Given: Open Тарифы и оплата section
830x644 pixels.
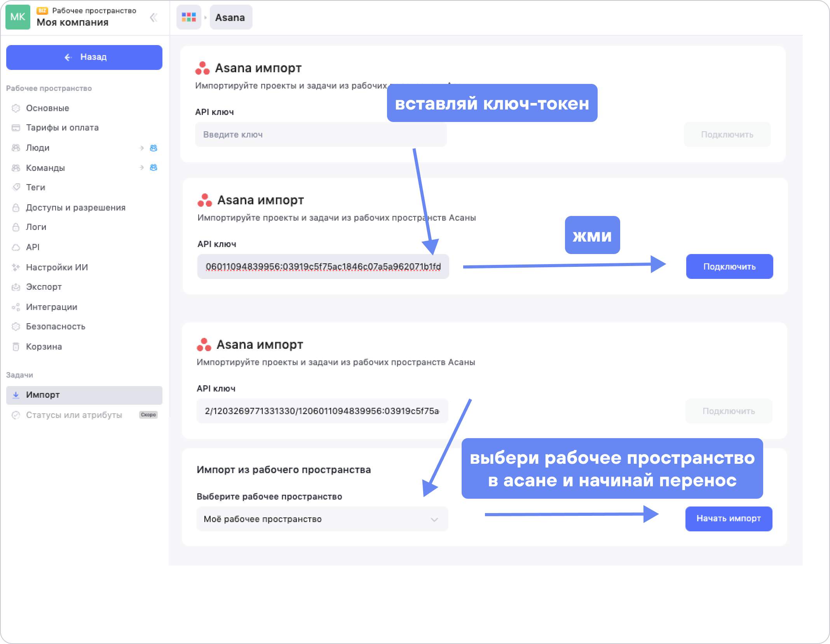Looking at the screenshot, I should click(x=84, y=128).
